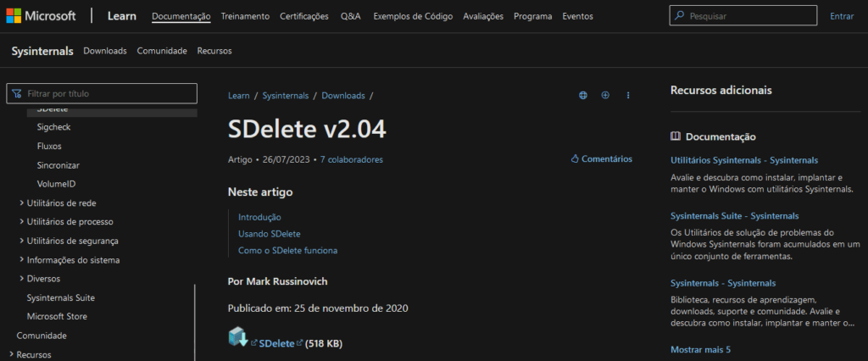Open Exemplos de Código
The width and height of the screenshot is (868, 361).
point(413,16)
